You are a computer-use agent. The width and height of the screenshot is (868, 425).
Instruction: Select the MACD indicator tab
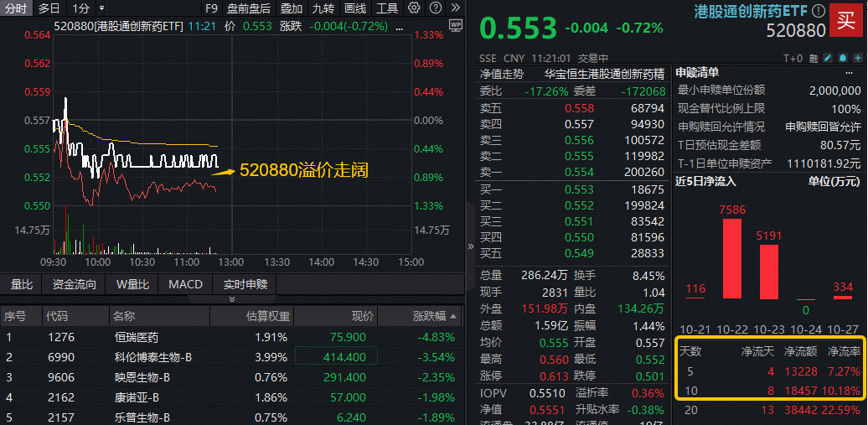185,284
